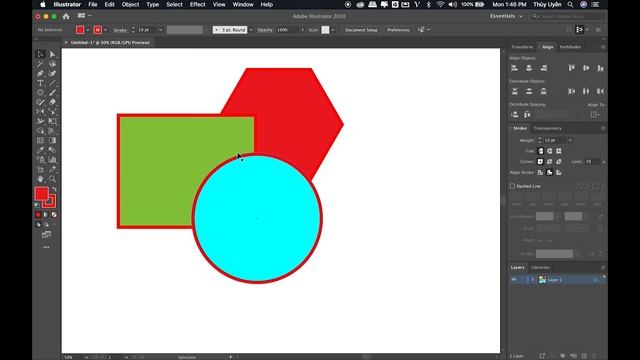This screenshot has height=360, width=640.
Task: Choose Round Join corner option
Action: 549,162
